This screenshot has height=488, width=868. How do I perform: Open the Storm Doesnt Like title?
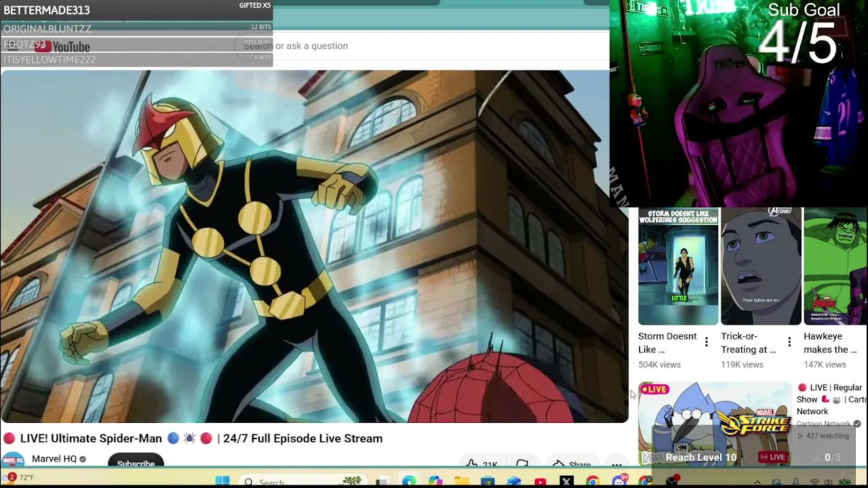click(667, 343)
